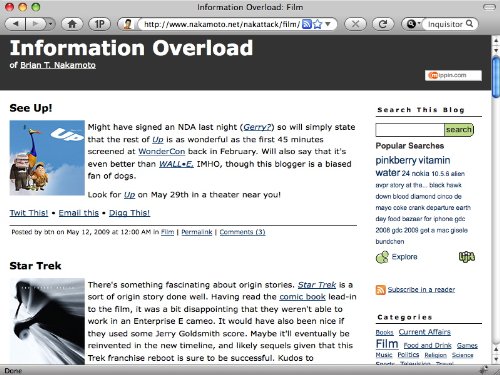Open the Politics category link
This screenshot has width=500, height=375.
pos(408,355)
